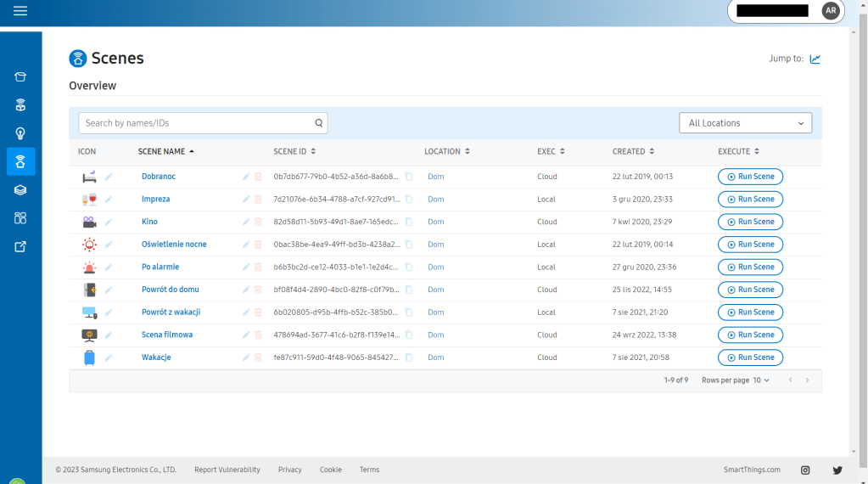Focus the Search by names/IDs field

(x=195, y=123)
